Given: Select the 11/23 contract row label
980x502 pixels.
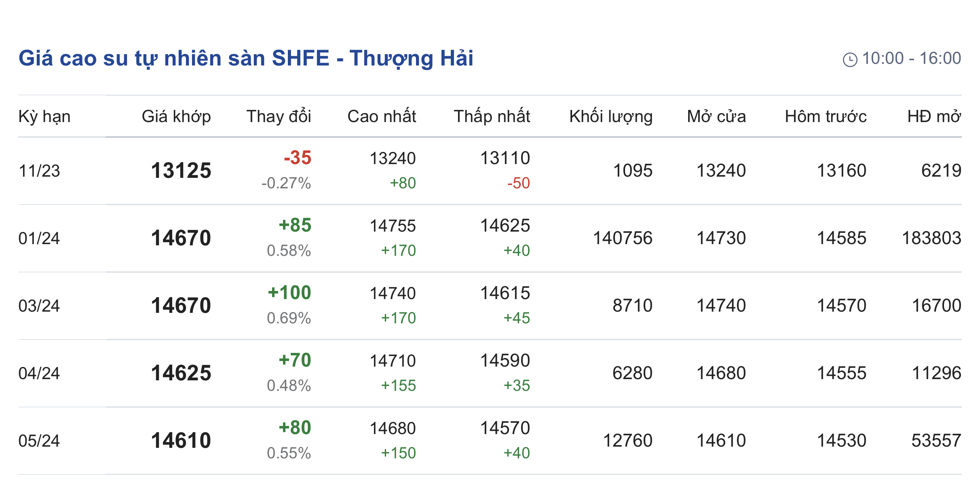Looking at the screenshot, I should tap(39, 171).
